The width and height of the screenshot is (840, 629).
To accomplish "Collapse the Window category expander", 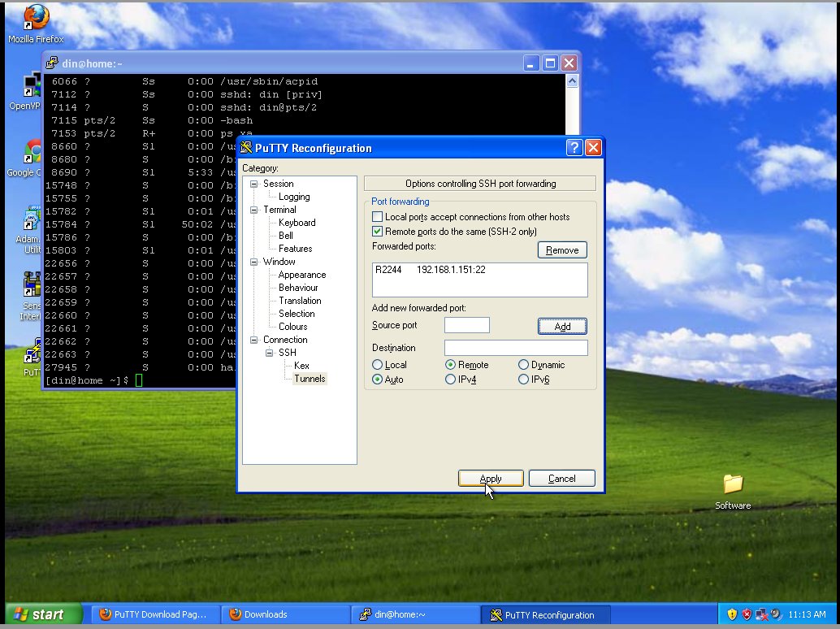I will (253, 262).
